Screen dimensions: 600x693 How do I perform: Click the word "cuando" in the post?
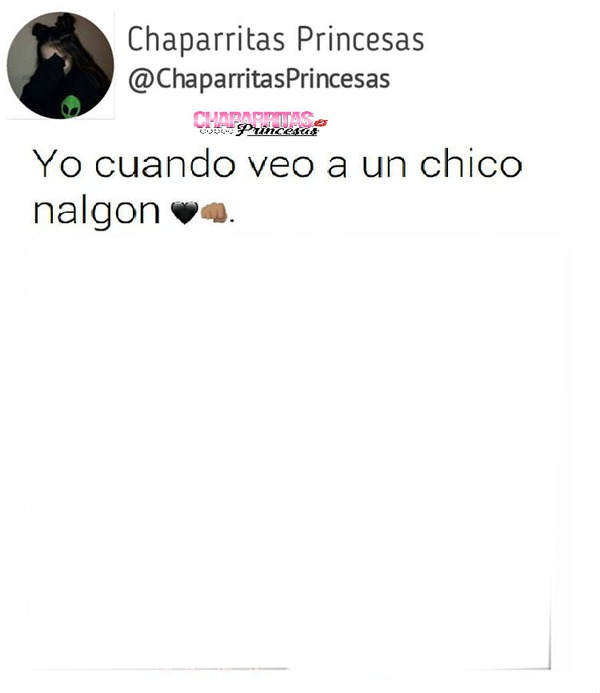coord(165,164)
